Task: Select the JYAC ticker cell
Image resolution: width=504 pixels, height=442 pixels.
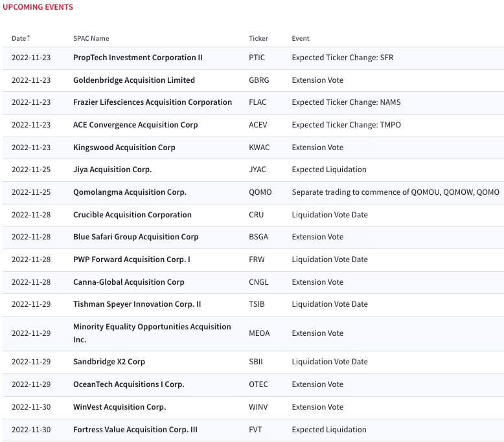Action: [x=257, y=170]
